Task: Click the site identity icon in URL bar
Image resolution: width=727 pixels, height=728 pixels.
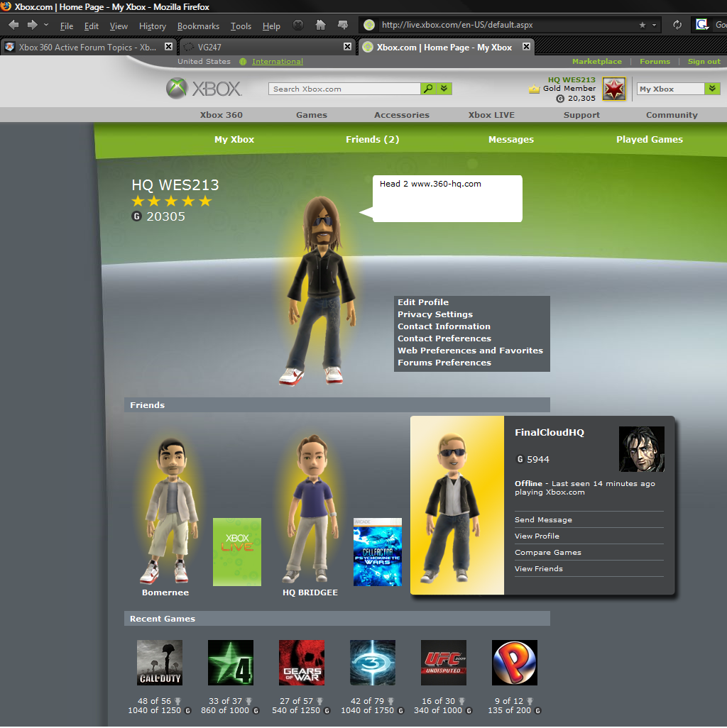Action: 369,25
